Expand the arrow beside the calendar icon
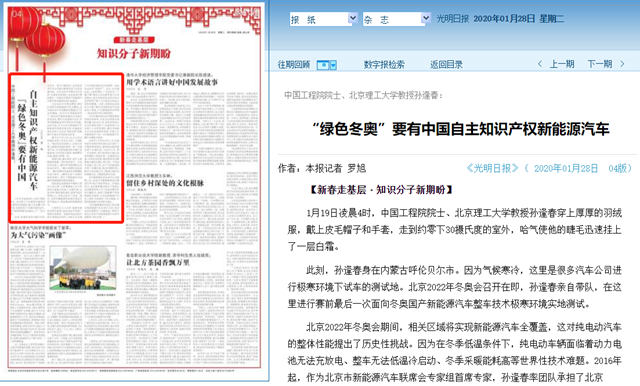 (x=333, y=65)
